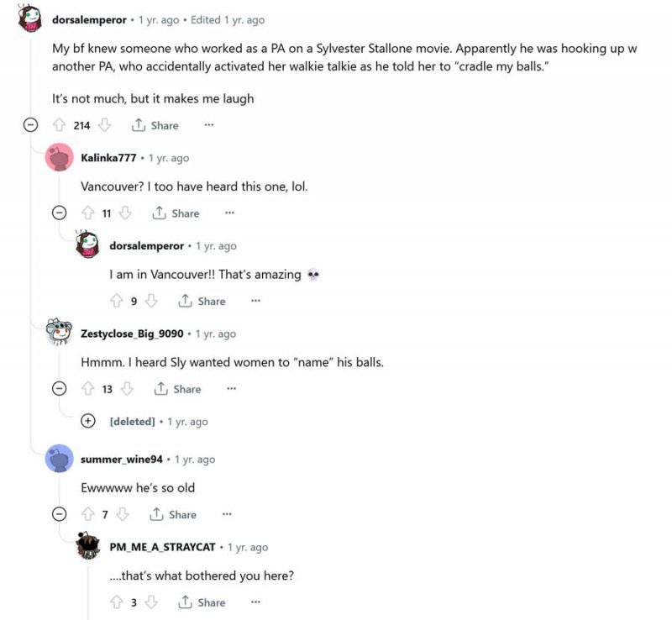Share summer_wine94's comment
The height and width of the screenshot is (620, 672).
[x=173, y=514]
